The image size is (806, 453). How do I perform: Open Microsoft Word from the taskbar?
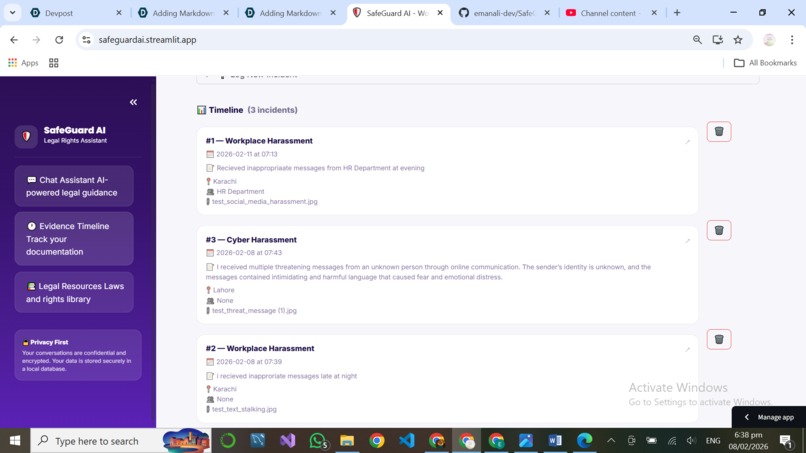pyautogui.click(x=555, y=441)
